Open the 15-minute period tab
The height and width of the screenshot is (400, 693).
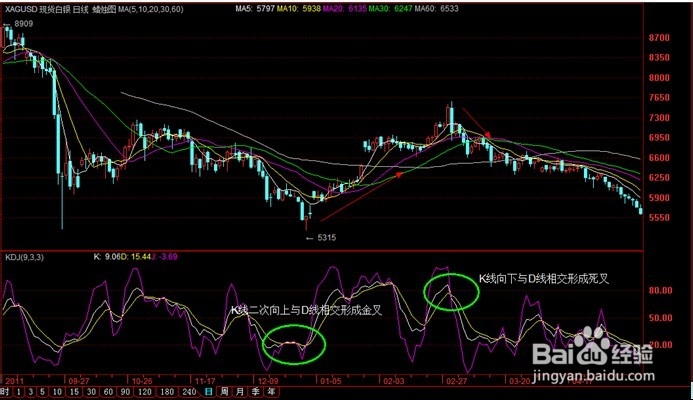click(74, 392)
